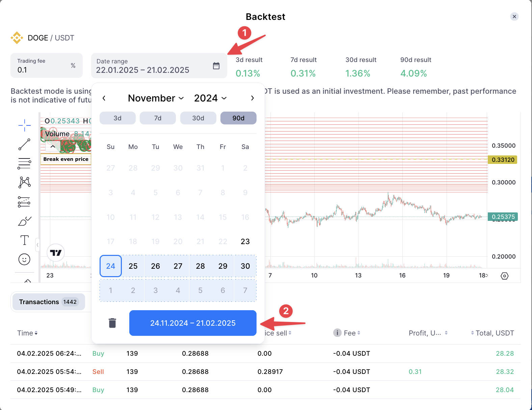Open the 2024 year dropdown
Screen dimensions: 532x410
pyautogui.click(x=210, y=98)
